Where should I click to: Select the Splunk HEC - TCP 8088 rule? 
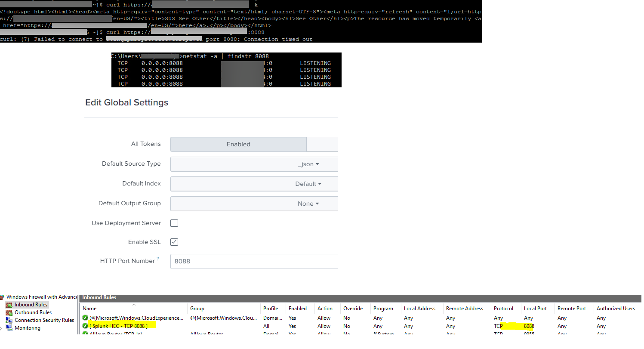pyautogui.click(x=119, y=326)
